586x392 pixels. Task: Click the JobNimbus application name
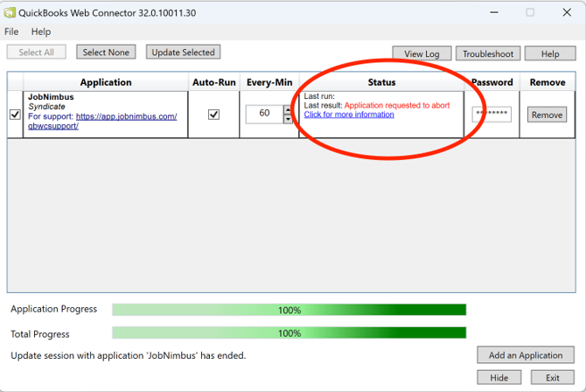click(x=51, y=97)
